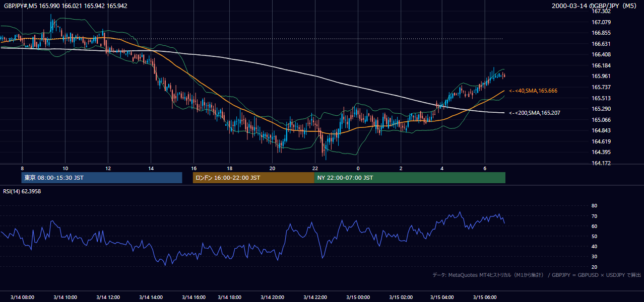Image resolution: width=644 pixels, height=302 pixels.
Task: Click the RSI scale value 80
Action: click(594, 206)
